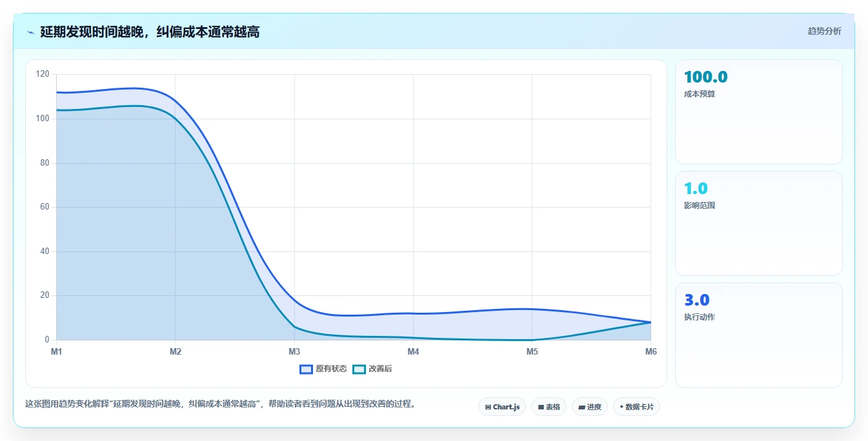Image resolution: width=868 pixels, height=441 pixels.
Task: Open the 影响范围 1.0 card
Action: (x=759, y=224)
